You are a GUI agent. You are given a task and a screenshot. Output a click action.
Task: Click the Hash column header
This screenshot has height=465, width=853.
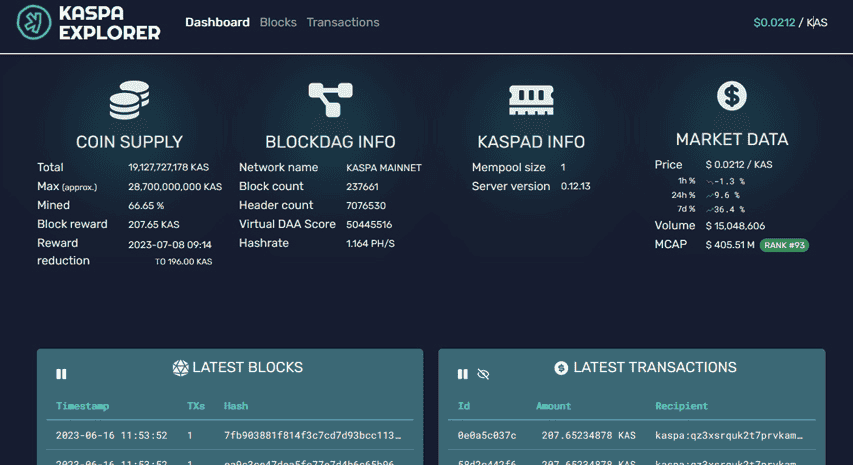click(x=236, y=406)
